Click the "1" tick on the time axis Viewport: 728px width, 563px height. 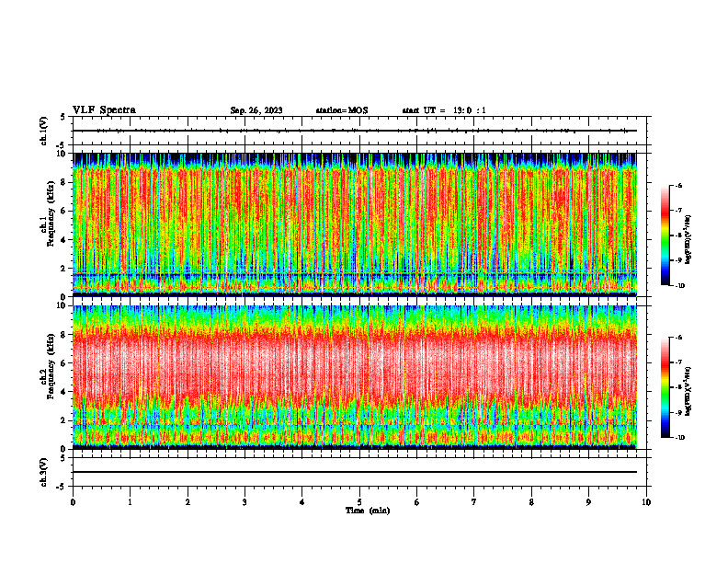pyautogui.click(x=130, y=502)
